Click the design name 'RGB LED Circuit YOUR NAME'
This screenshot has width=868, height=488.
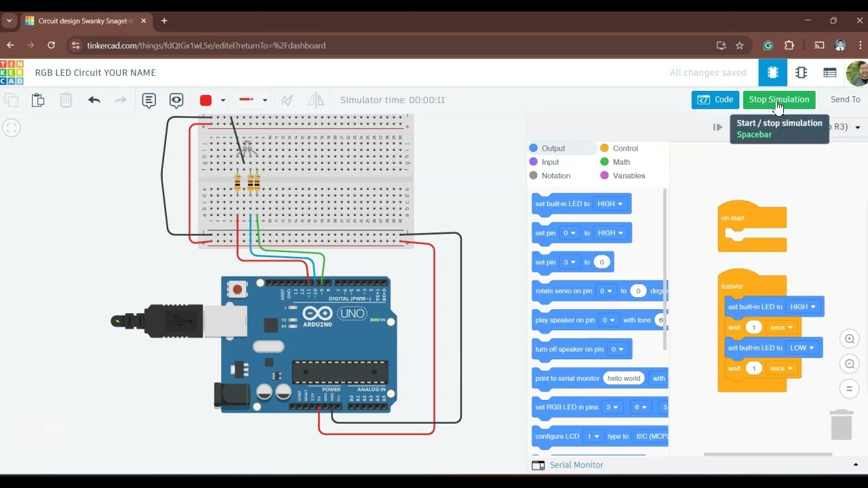tap(96, 73)
